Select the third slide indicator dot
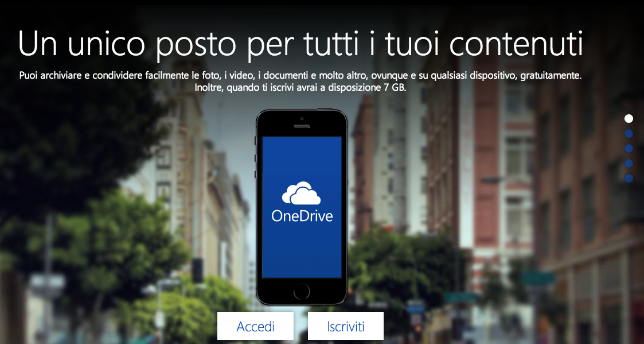 pos(629,148)
